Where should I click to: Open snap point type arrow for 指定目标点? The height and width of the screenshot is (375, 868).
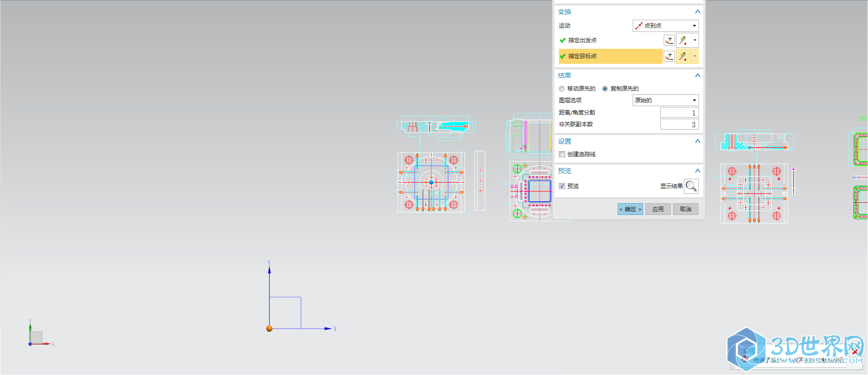pyautogui.click(x=695, y=56)
